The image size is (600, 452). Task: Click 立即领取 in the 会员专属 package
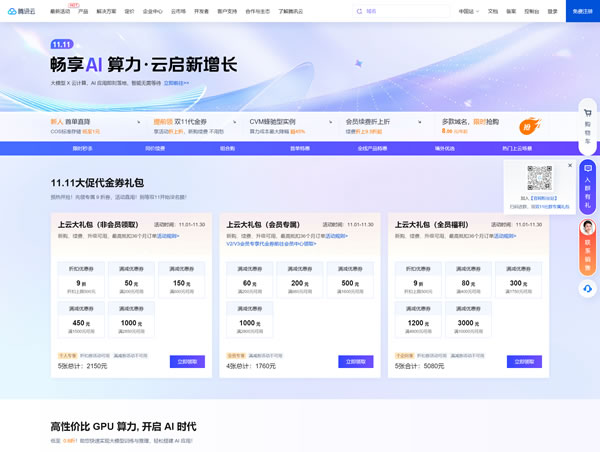356,362
